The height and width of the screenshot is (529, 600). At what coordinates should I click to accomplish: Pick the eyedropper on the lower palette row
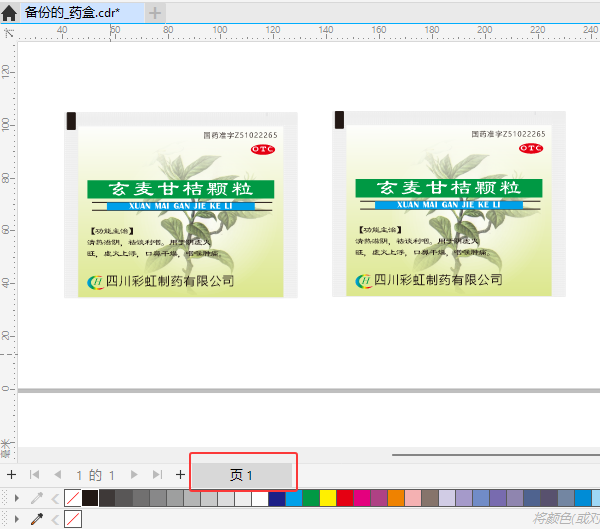point(37,519)
